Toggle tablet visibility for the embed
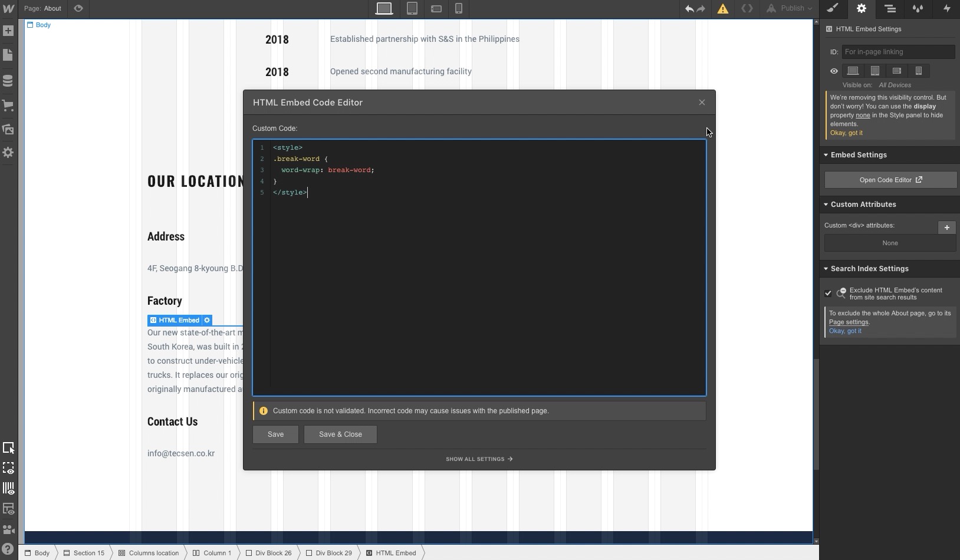Image resolution: width=960 pixels, height=560 pixels. pyautogui.click(x=875, y=71)
